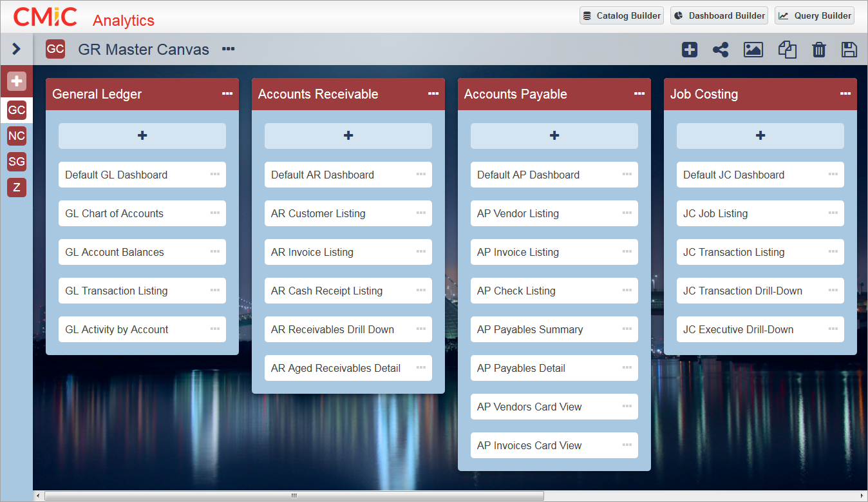
Task: Open the Default GL Dashboard card
Action: (x=142, y=175)
